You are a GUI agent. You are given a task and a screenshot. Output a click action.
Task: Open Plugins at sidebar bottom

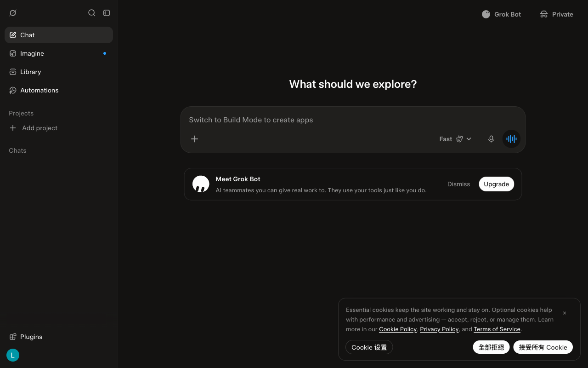point(59,337)
